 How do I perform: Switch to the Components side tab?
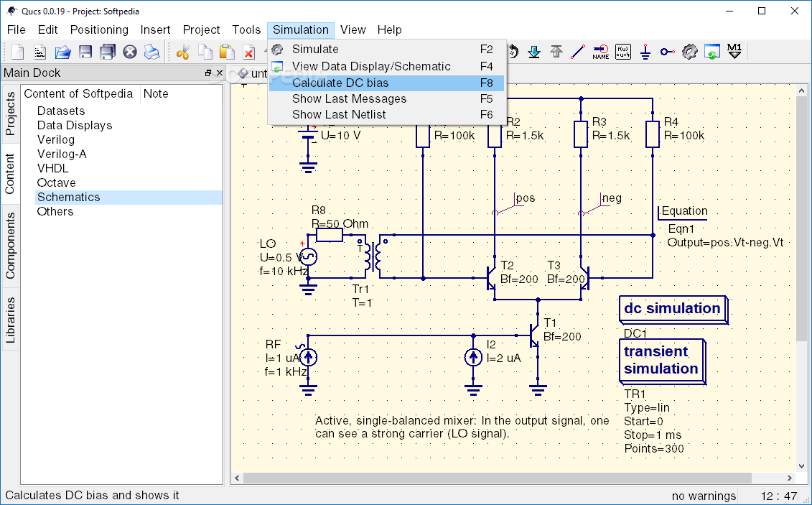coord(10,246)
